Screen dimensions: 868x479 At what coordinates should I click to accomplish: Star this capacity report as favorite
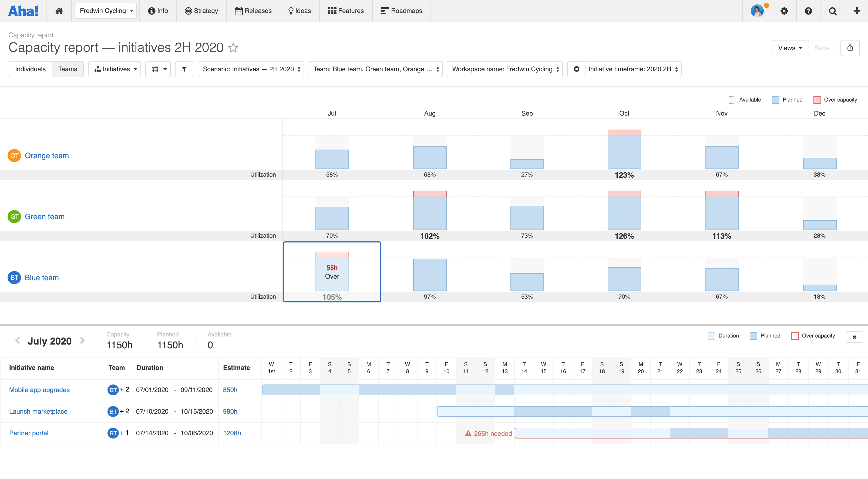[233, 48]
